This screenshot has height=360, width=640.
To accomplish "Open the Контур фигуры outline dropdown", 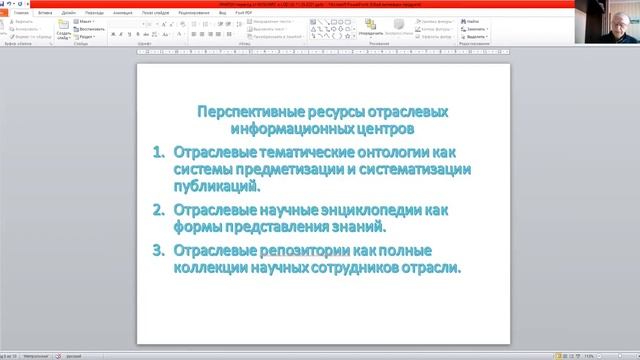I will (434, 29).
